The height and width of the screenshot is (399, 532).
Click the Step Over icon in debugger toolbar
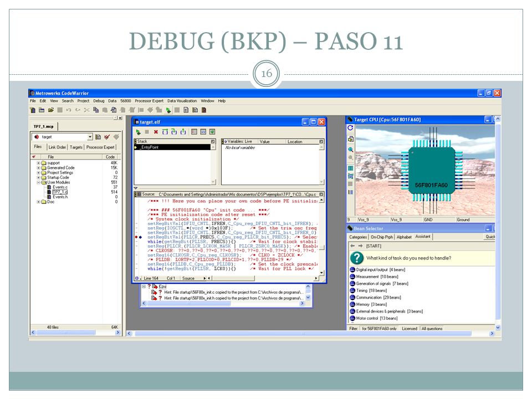tap(165, 132)
